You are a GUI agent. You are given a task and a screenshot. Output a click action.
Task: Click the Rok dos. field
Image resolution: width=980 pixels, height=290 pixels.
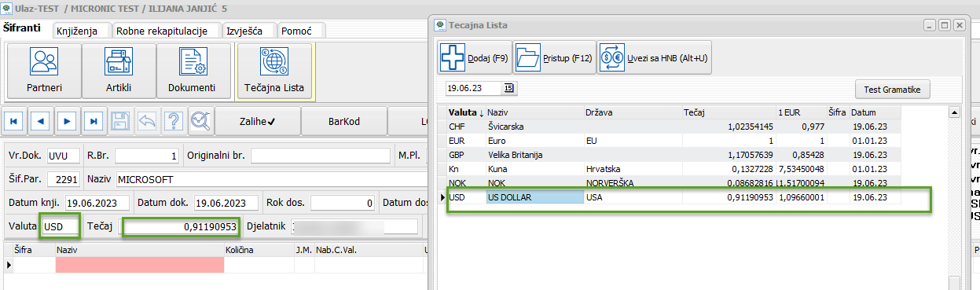point(342,203)
